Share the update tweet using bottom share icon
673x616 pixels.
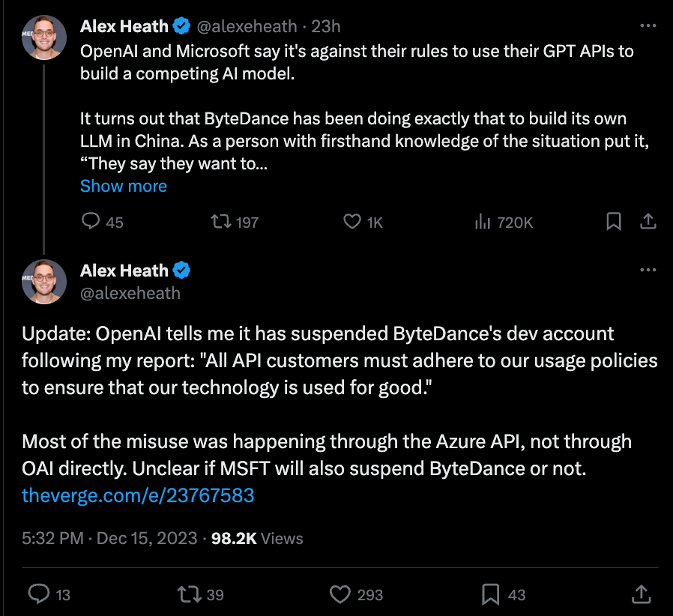[642, 594]
